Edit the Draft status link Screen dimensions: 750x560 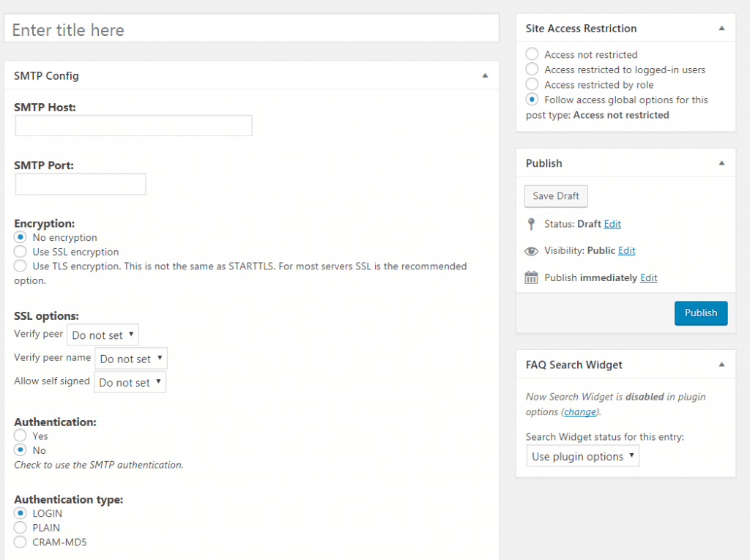[x=612, y=224]
